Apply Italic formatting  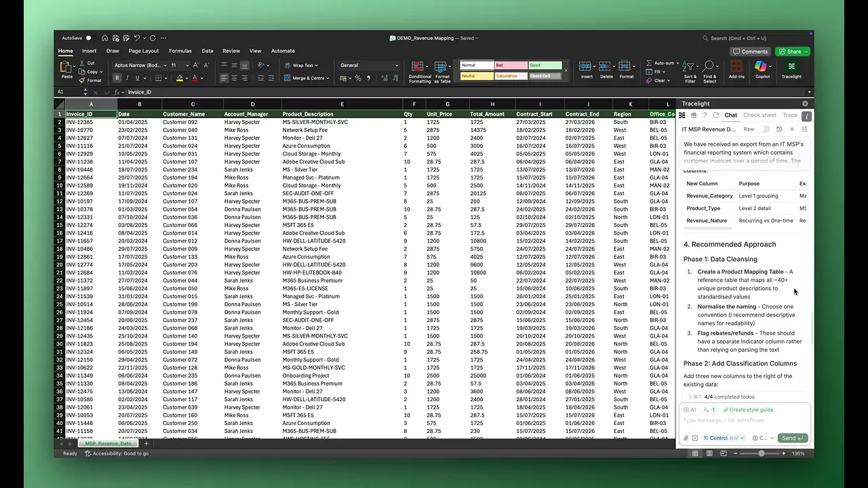(126, 78)
